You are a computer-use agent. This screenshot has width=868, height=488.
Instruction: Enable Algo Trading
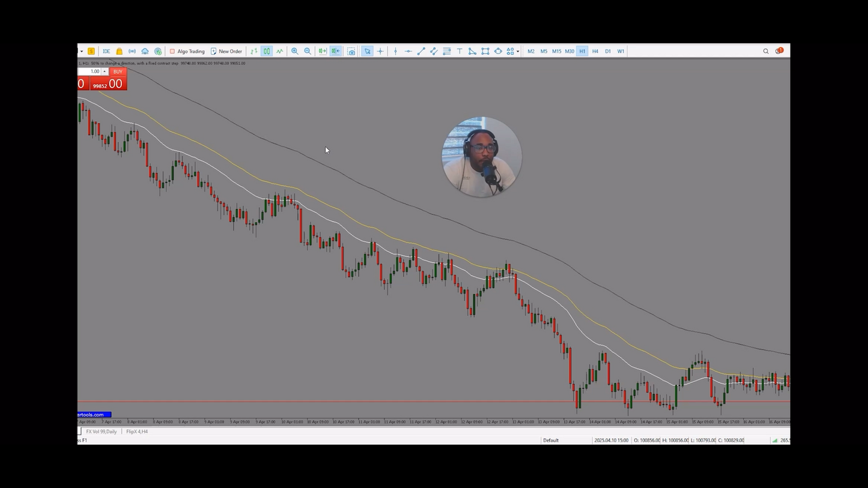[187, 51]
